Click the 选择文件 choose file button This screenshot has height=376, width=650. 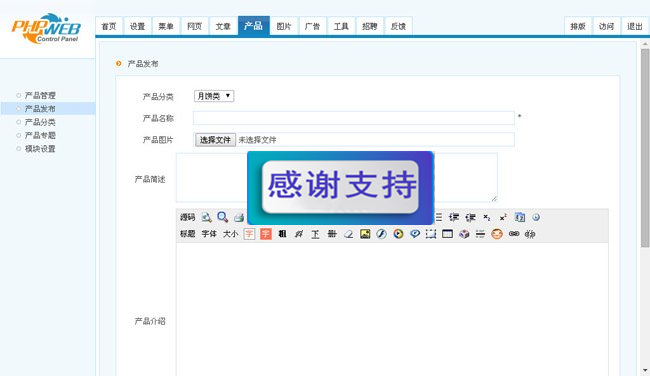[x=215, y=140]
